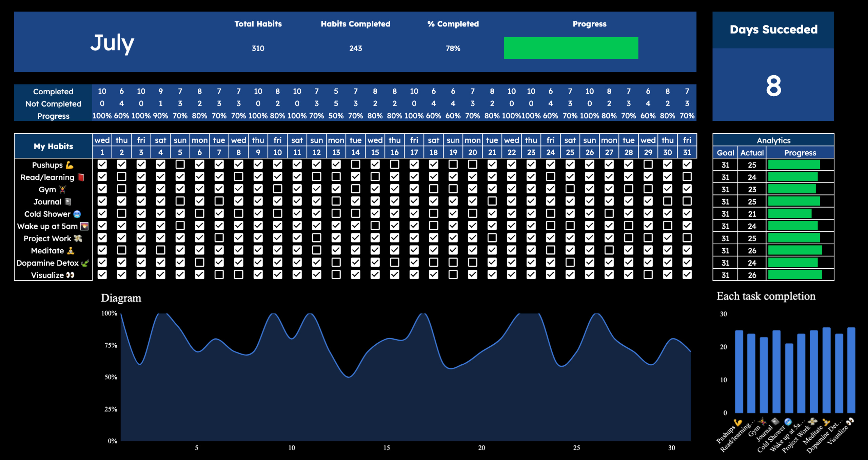Screen dimensions: 868x460
Task: Click the day 15 date header cell
Action: pyautogui.click(x=375, y=152)
